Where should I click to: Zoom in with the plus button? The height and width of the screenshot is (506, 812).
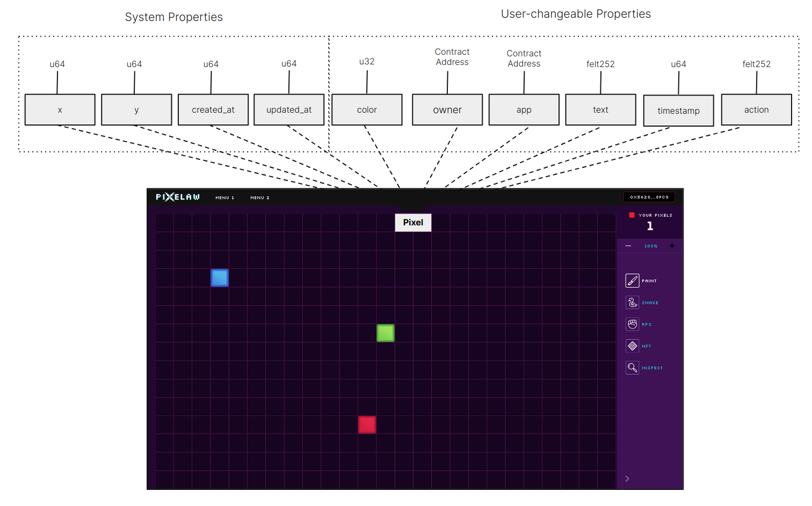click(x=672, y=246)
